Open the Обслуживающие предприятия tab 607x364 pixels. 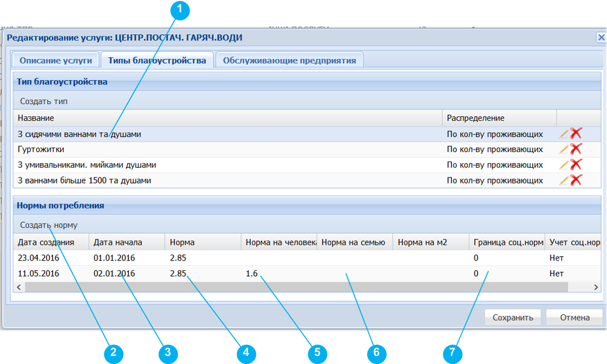point(290,60)
